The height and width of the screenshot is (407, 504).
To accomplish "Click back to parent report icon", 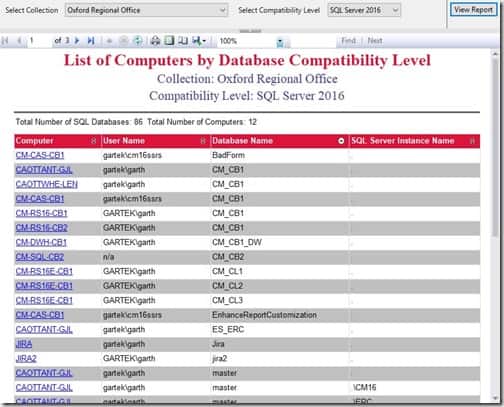I will click(109, 41).
